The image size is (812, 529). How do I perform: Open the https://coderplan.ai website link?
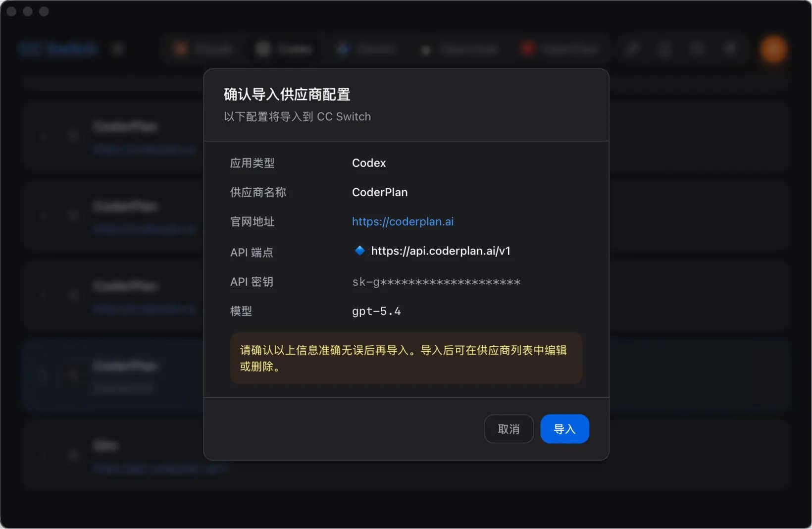pyautogui.click(x=403, y=221)
